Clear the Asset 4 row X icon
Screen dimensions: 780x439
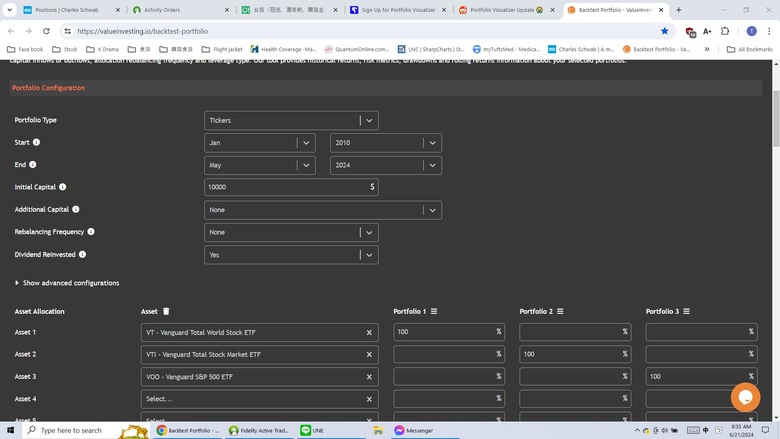(x=369, y=399)
